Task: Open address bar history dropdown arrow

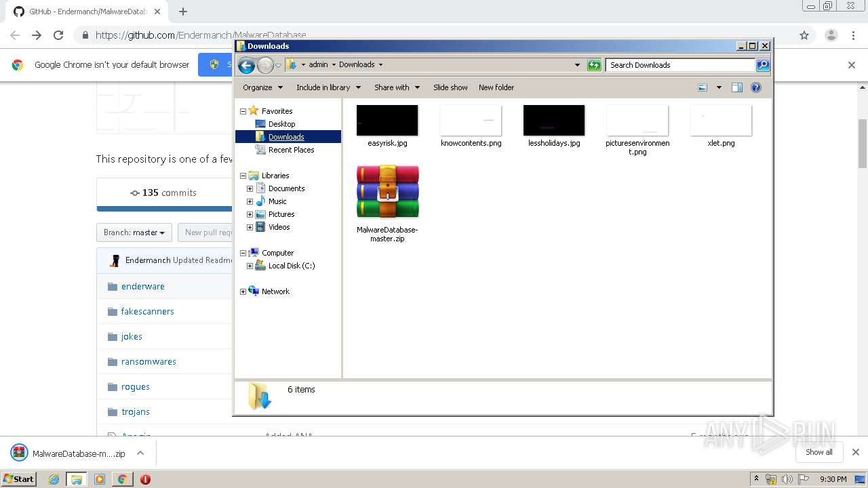Action: [577, 65]
